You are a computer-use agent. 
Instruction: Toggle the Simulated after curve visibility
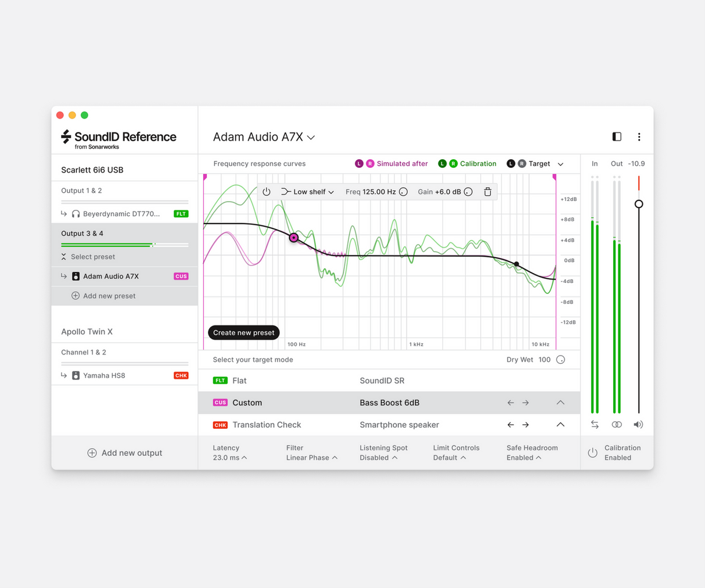[x=391, y=164]
